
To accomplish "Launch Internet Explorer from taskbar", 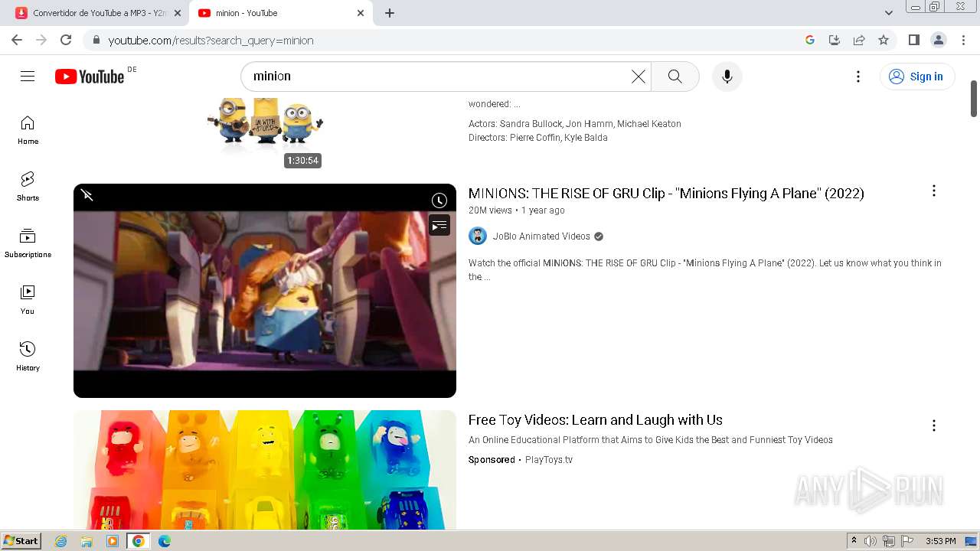I will click(61, 541).
